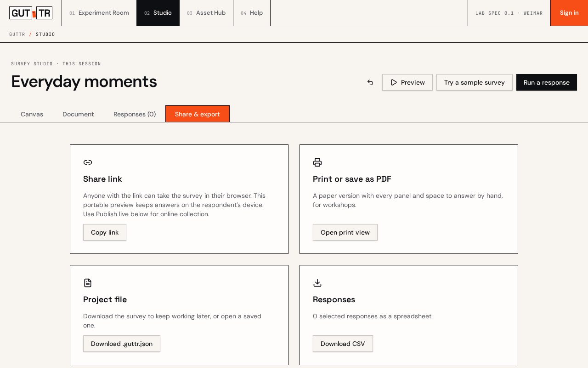Open the Document tab
This screenshot has width=588, height=368.
pyautogui.click(x=78, y=114)
